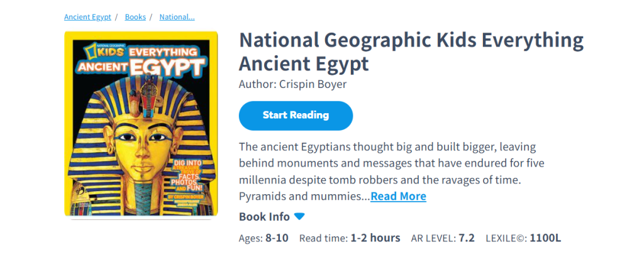Click the Read More link
The height and width of the screenshot is (259, 644).
pyautogui.click(x=398, y=196)
